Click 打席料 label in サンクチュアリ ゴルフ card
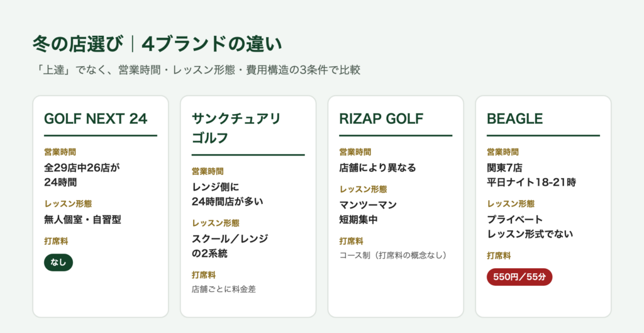Viewport: 644px width, 333px height. click(x=203, y=275)
